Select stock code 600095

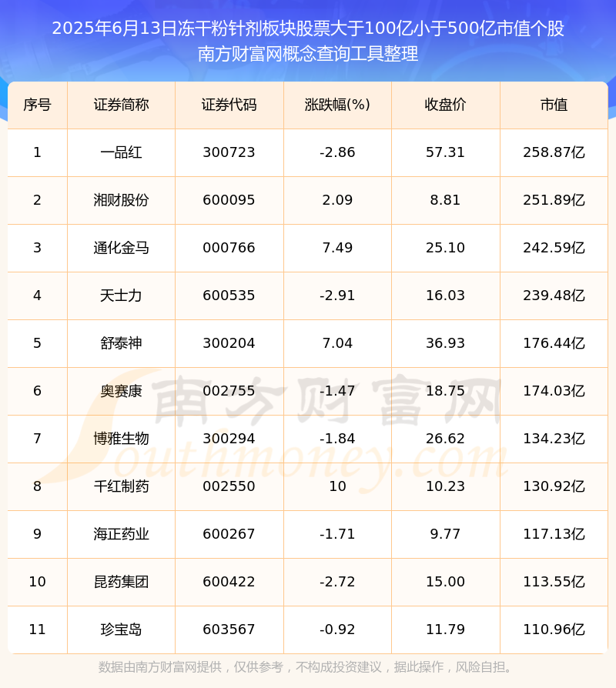[x=229, y=200]
